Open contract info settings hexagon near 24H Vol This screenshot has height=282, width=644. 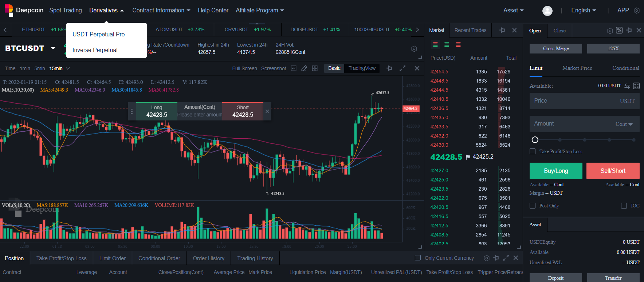coord(414,49)
